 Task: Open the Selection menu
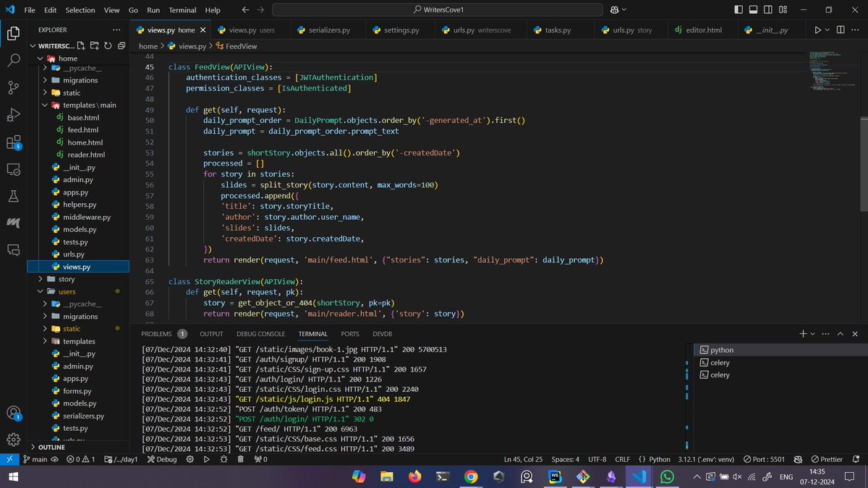(x=80, y=10)
